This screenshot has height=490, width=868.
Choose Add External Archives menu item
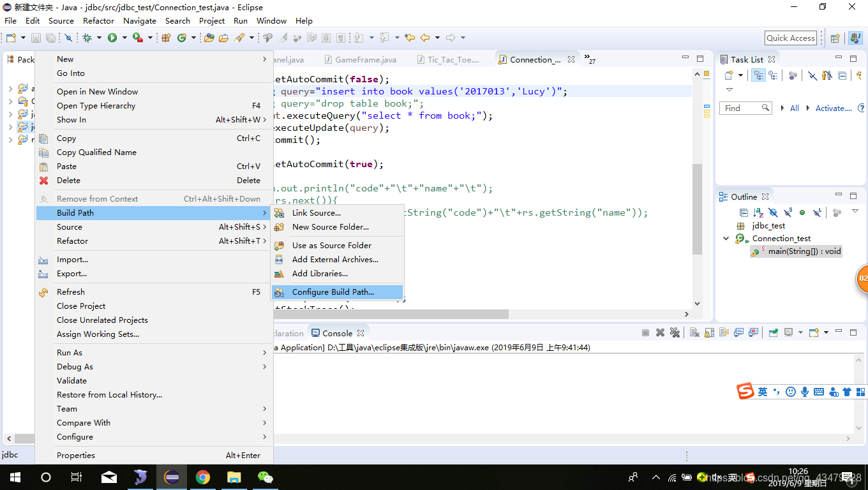338,260
